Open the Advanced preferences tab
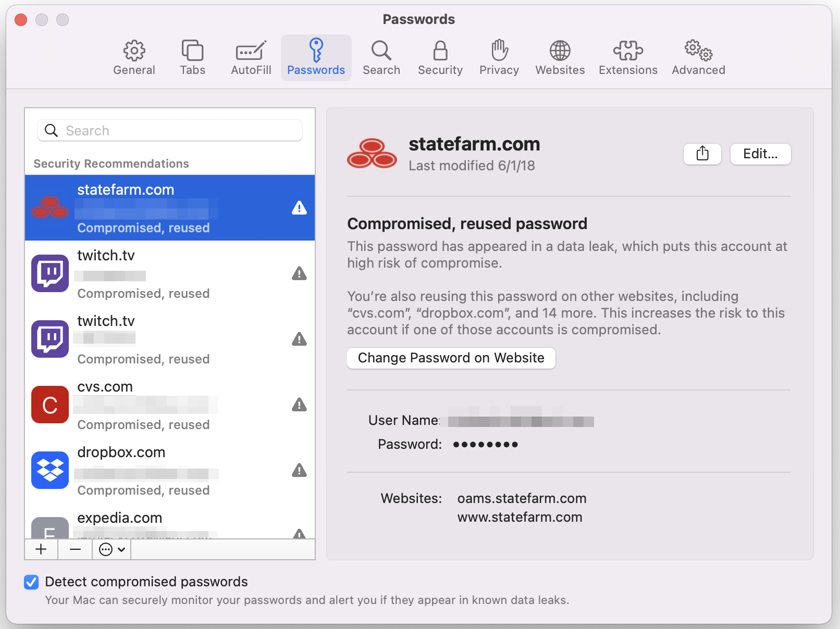Image resolution: width=840 pixels, height=629 pixels. [698, 58]
